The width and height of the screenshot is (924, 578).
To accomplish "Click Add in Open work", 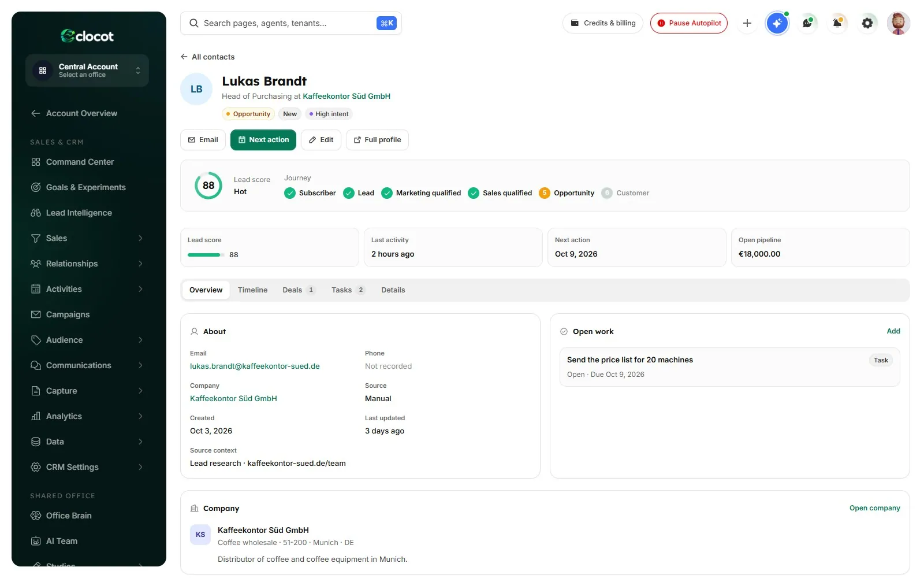I will 893,331.
